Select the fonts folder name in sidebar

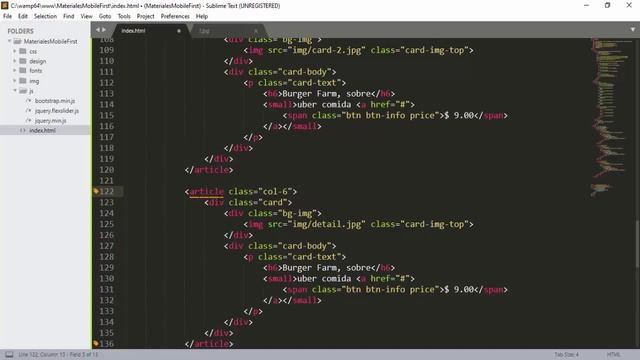click(36, 71)
